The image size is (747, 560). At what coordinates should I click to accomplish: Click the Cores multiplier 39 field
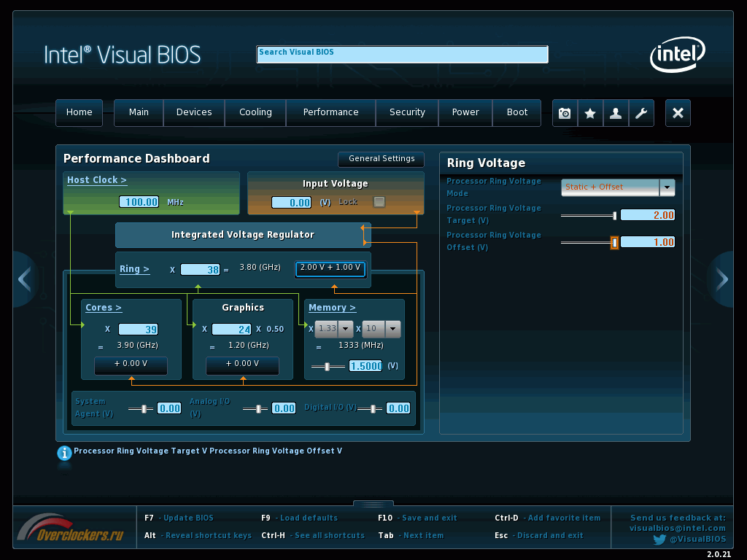[138, 329]
